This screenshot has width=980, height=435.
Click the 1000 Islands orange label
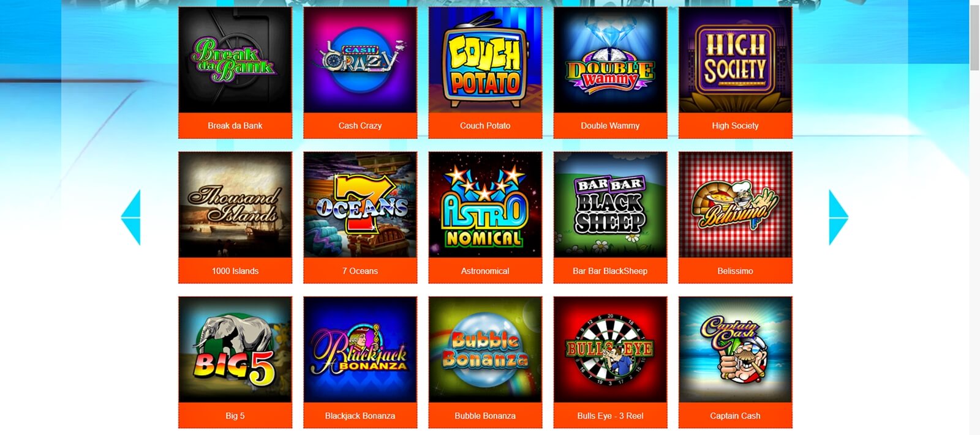(x=235, y=270)
